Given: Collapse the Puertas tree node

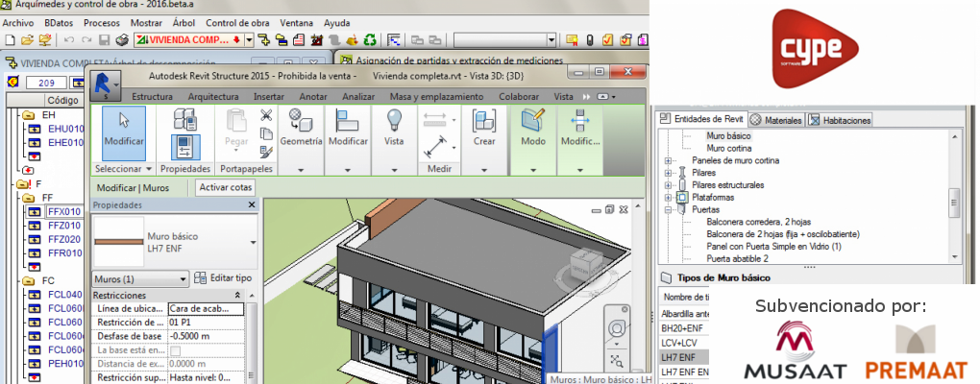Looking at the screenshot, I should [668, 210].
